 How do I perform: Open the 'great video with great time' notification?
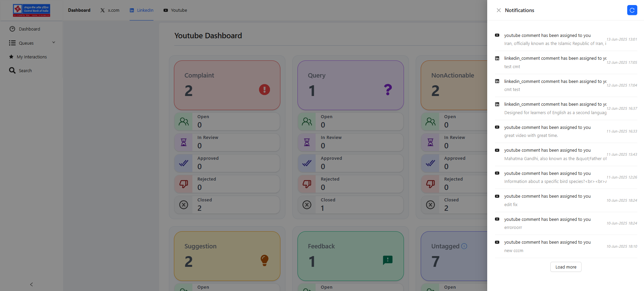click(x=566, y=132)
